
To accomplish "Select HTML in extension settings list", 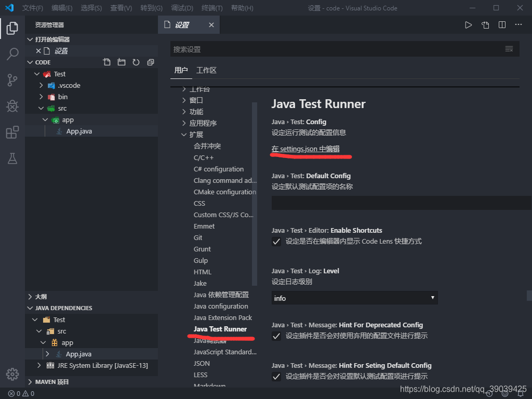I will 202,272.
